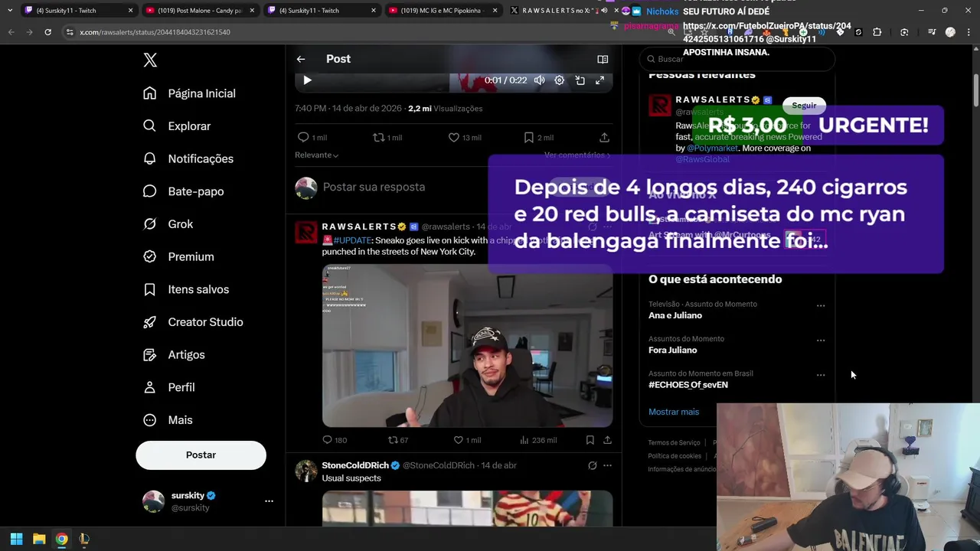Viewport: 980px width, 551px height.
Task: Reply to main post with 1 mil comments
Action: pyautogui.click(x=312, y=137)
